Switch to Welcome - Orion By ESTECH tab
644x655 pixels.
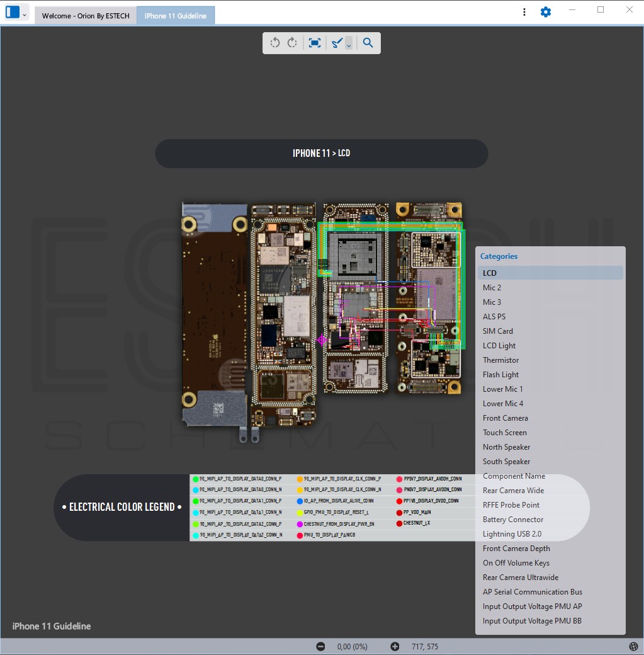tap(86, 16)
